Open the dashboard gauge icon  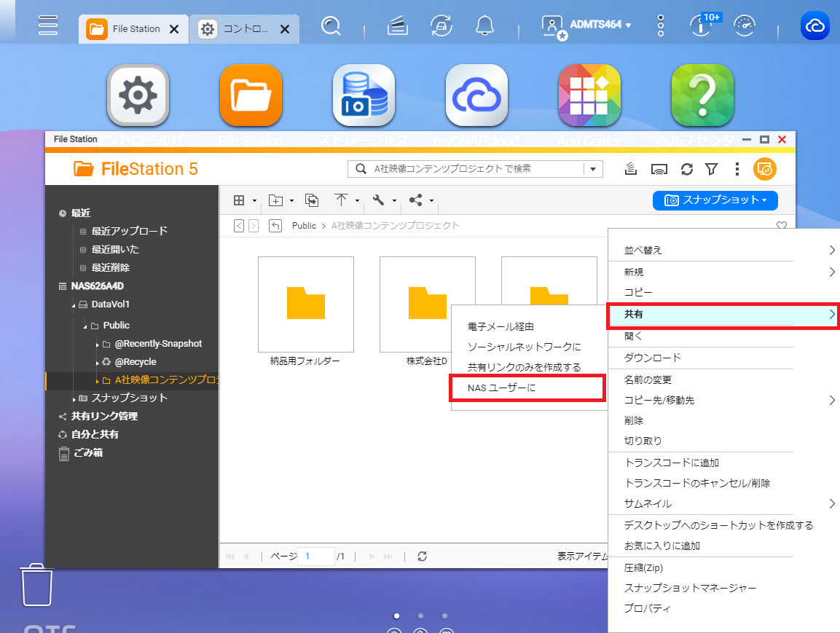coord(744,25)
